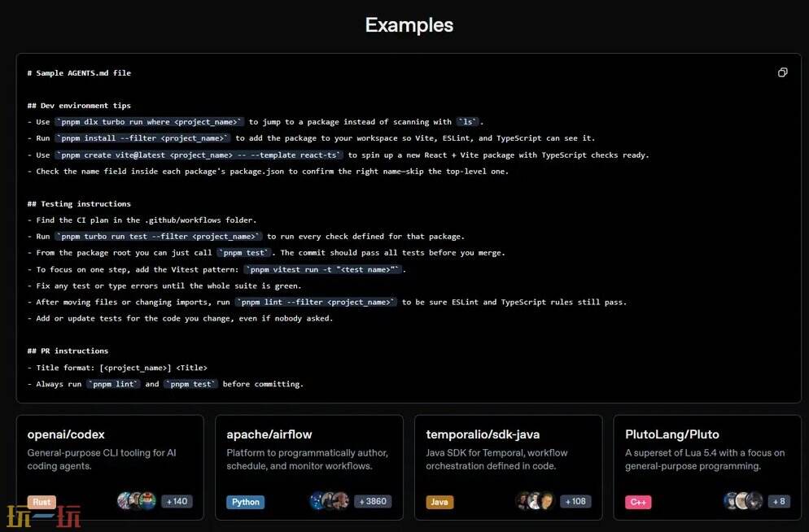Click contributor avatars on PlutoLang/Pluto card
Image resolution: width=809 pixels, height=532 pixels.
click(x=743, y=501)
